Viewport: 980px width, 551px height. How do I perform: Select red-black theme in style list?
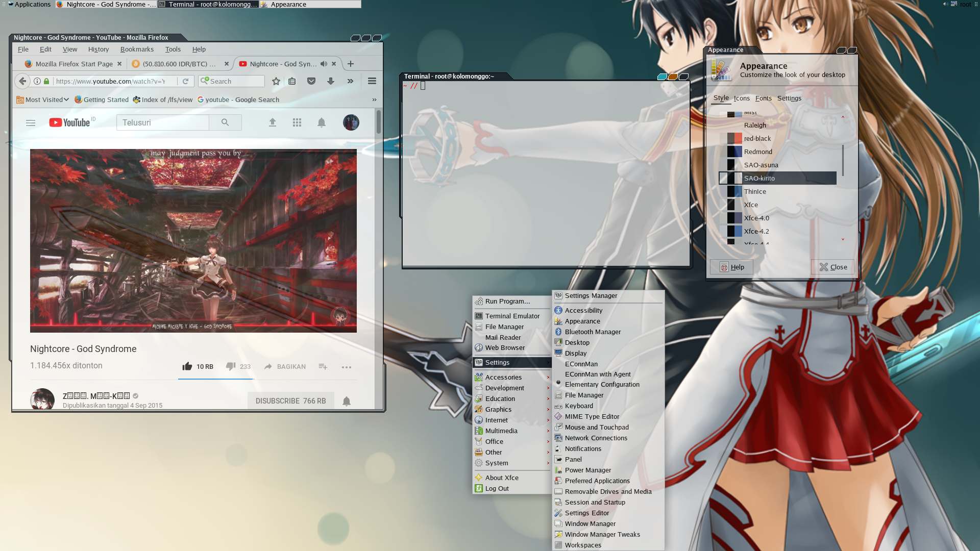coord(777,138)
